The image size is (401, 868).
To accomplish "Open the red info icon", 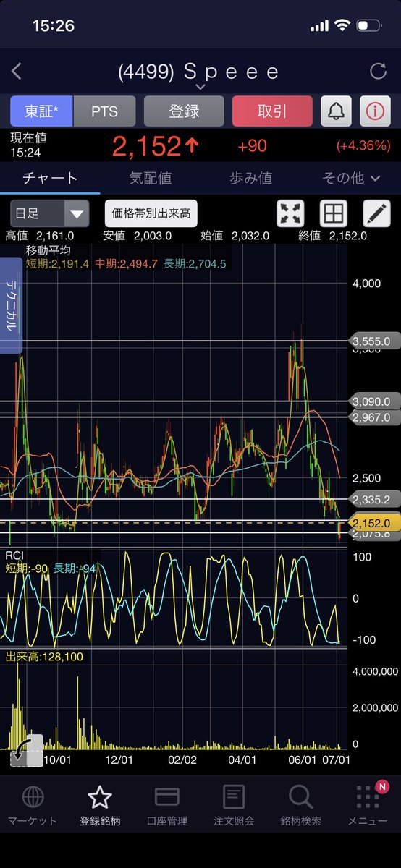I will (x=375, y=111).
